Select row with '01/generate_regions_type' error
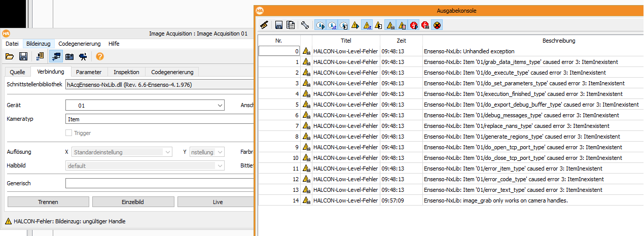Screen dimensions: 644x236 pyautogui.click(x=450, y=137)
